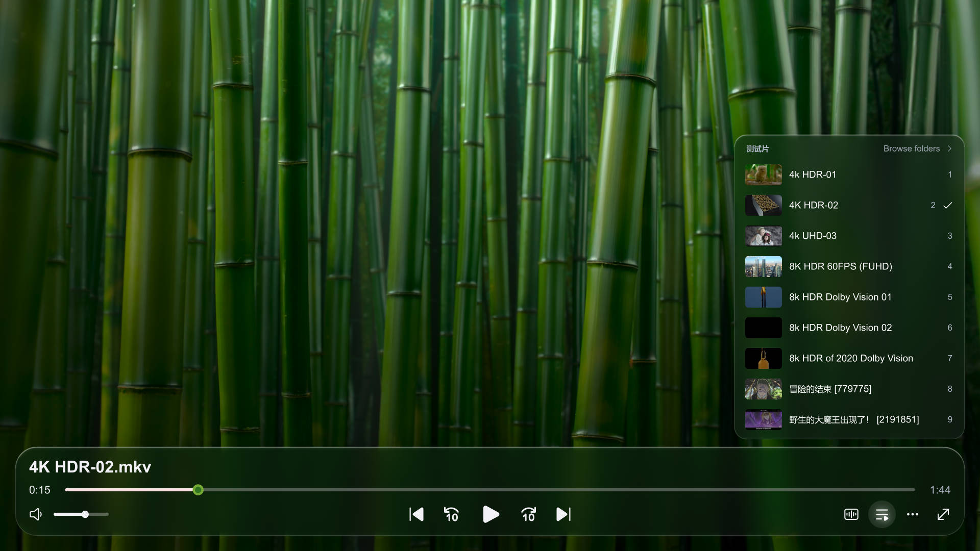Click the Dolby Vision 01 thumbnail
The height and width of the screenshot is (551, 980).
point(763,297)
